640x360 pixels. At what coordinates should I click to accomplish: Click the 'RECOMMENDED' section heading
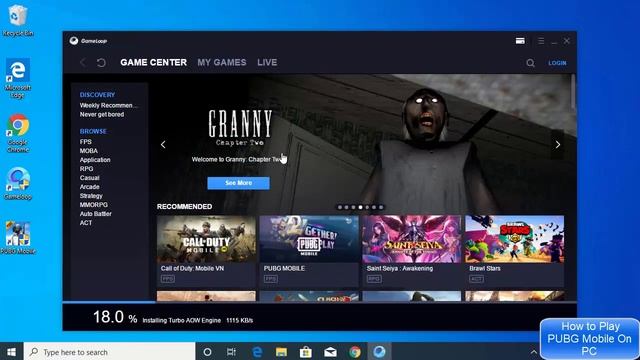[184, 207]
